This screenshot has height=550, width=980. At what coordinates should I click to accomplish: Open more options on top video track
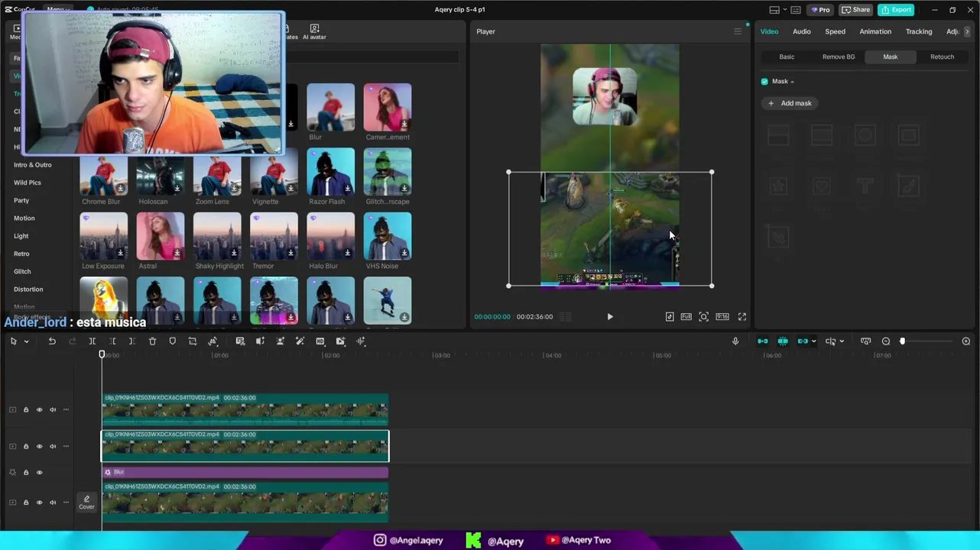tap(66, 409)
